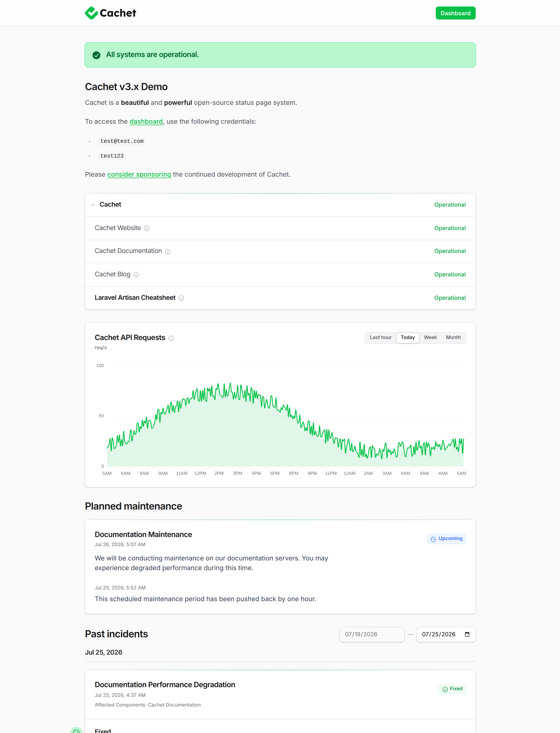Click the check icon in Fixed badge

tap(445, 689)
